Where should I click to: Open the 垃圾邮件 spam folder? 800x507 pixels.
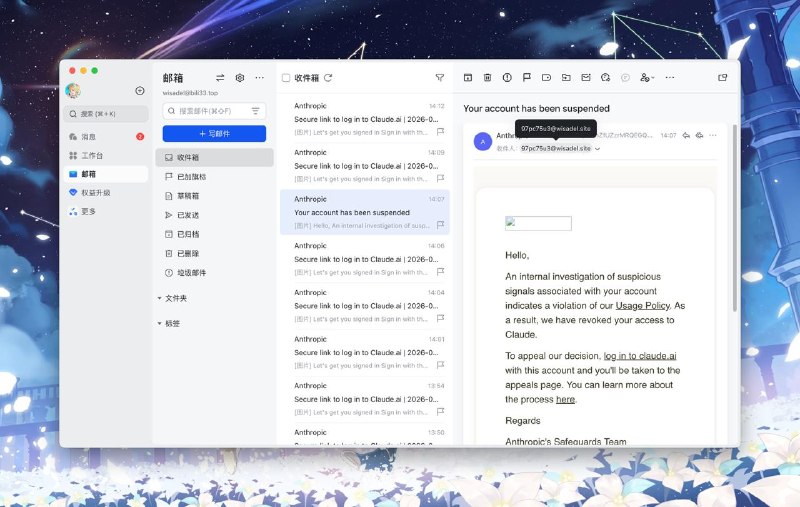coord(214,273)
